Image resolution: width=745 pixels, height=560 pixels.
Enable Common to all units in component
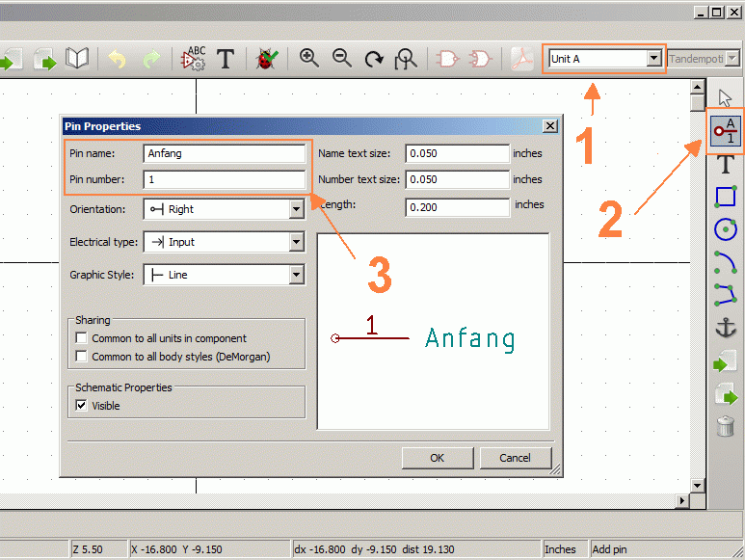[x=81, y=339]
